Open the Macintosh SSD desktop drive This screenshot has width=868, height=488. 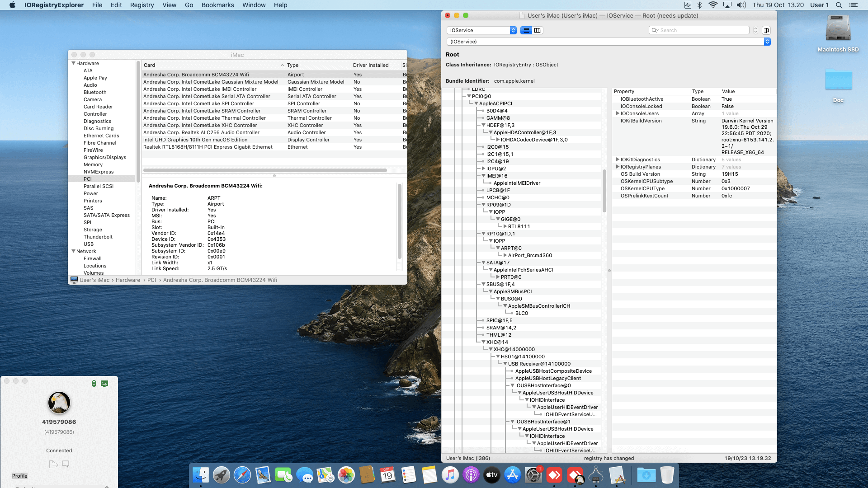click(838, 33)
